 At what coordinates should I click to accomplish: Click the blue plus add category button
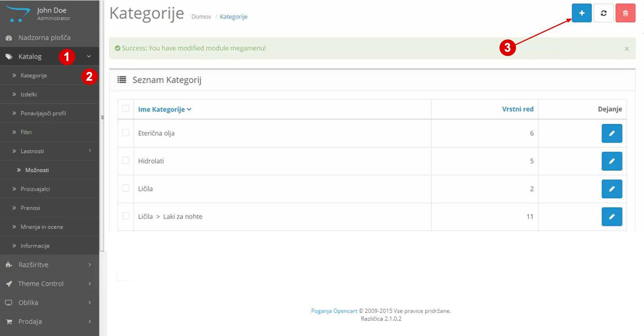(x=582, y=13)
